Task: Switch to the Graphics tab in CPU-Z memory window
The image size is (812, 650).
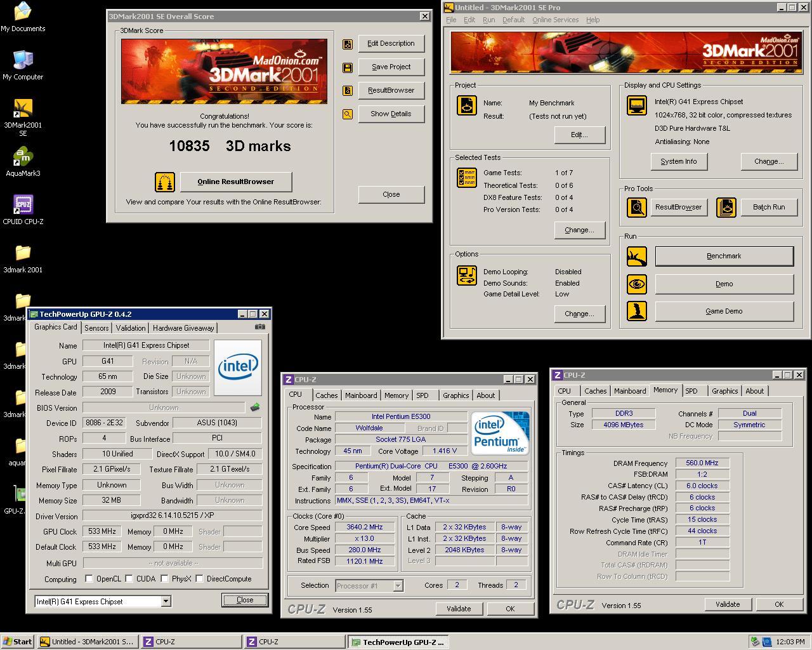Action: tap(724, 391)
